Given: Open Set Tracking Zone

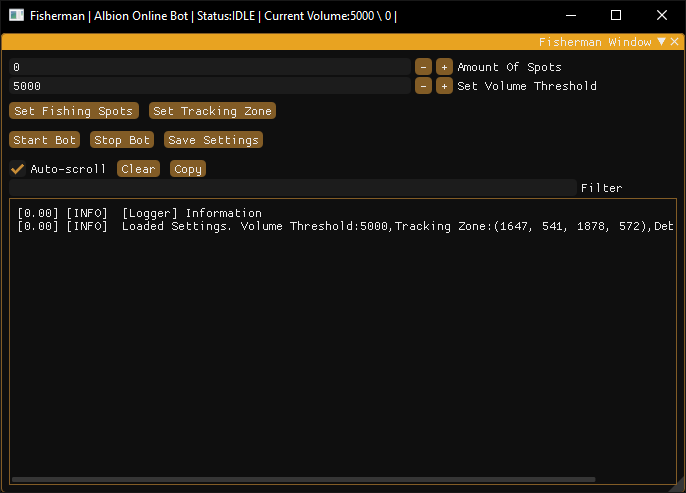Looking at the screenshot, I should coord(212,111).
